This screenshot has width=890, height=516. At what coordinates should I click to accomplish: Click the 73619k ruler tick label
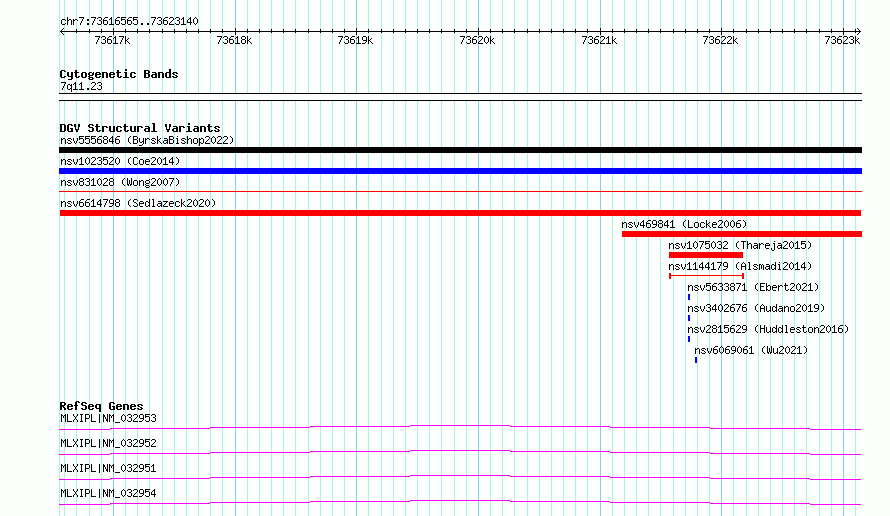click(x=355, y=40)
